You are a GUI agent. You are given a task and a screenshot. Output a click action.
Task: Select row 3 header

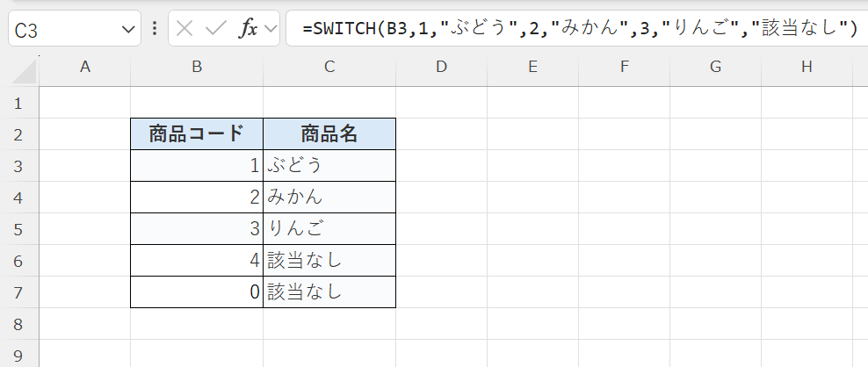[19, 165]
